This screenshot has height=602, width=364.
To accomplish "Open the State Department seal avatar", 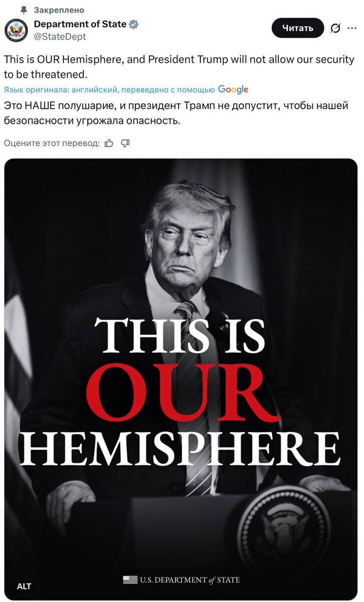I will [17, 31].
